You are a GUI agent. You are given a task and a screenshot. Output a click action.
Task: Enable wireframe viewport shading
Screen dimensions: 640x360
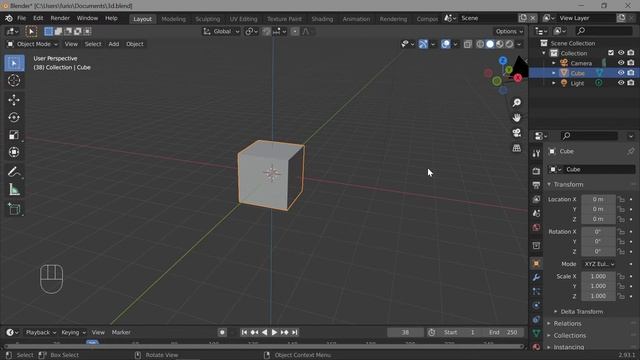click(x=480, y=44)
